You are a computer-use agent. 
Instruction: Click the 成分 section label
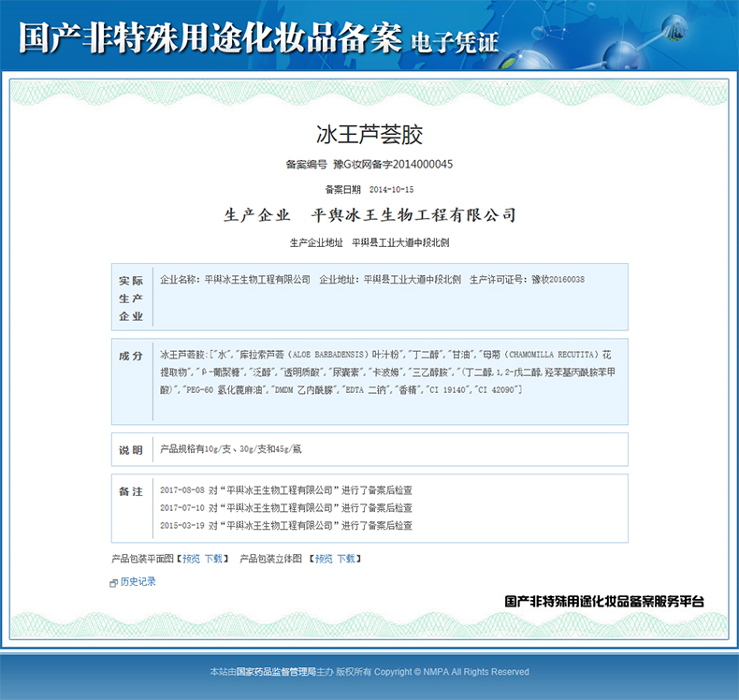(x=131, y=356)
